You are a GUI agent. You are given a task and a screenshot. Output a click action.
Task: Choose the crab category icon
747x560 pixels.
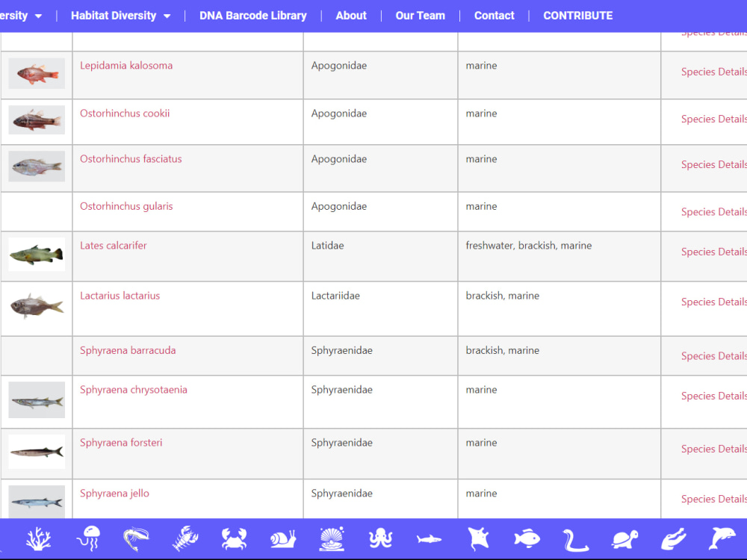[234, 539]
